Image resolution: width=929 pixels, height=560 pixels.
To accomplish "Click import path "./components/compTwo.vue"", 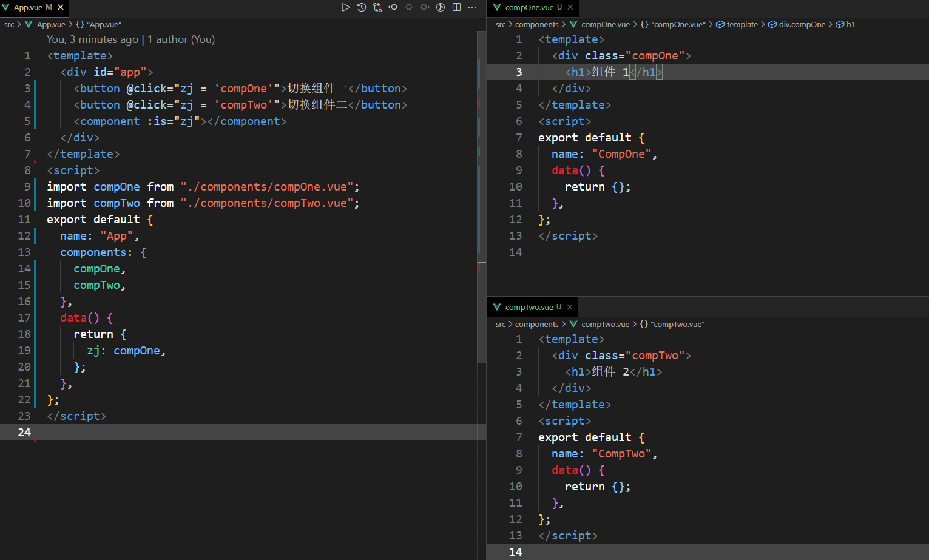I will (267, 203).
